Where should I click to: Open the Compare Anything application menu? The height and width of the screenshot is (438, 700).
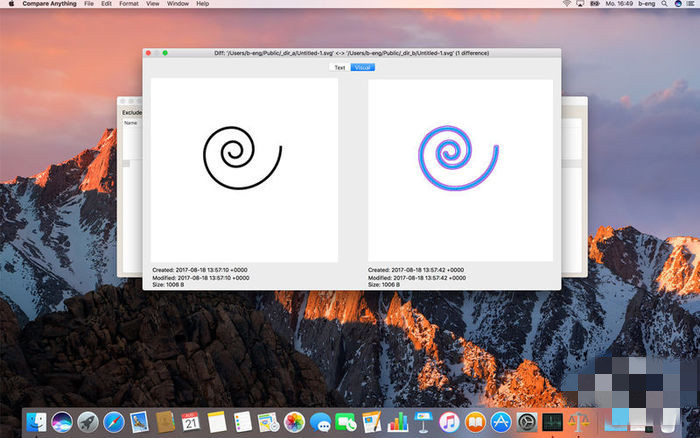click(49, 4)
